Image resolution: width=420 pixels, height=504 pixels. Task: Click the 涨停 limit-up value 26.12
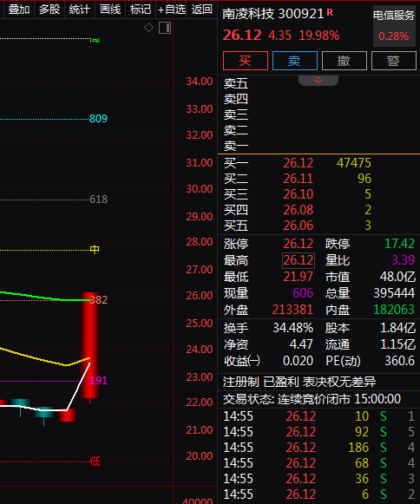[299, 244]
